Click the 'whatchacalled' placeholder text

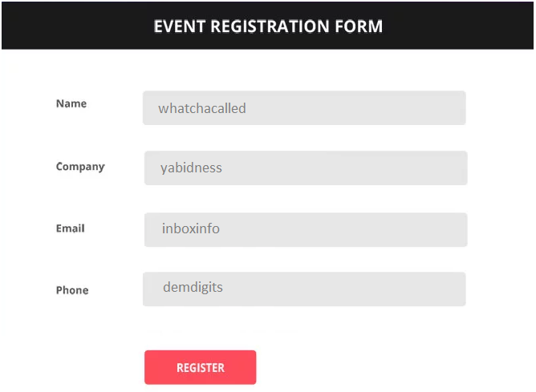click(202, 108)
